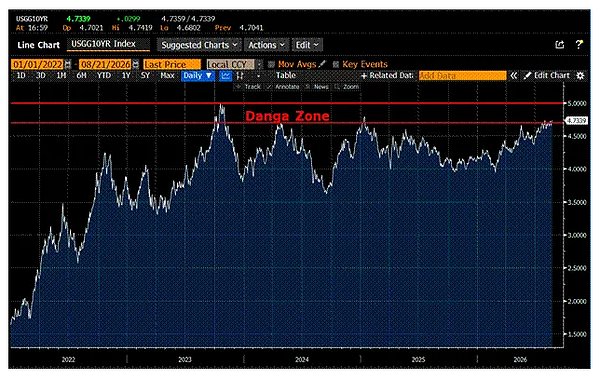Collapse panel with double left chevron

pos(514,76)
